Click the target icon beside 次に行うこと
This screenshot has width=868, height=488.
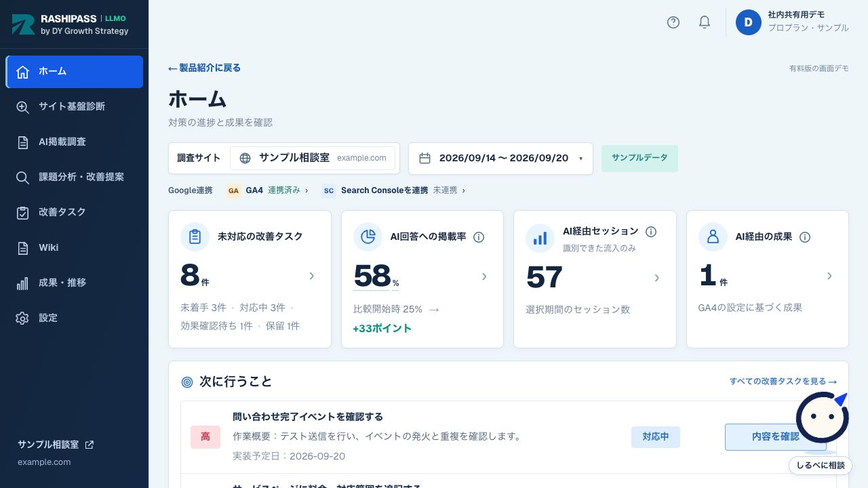(x=187, y=382)
